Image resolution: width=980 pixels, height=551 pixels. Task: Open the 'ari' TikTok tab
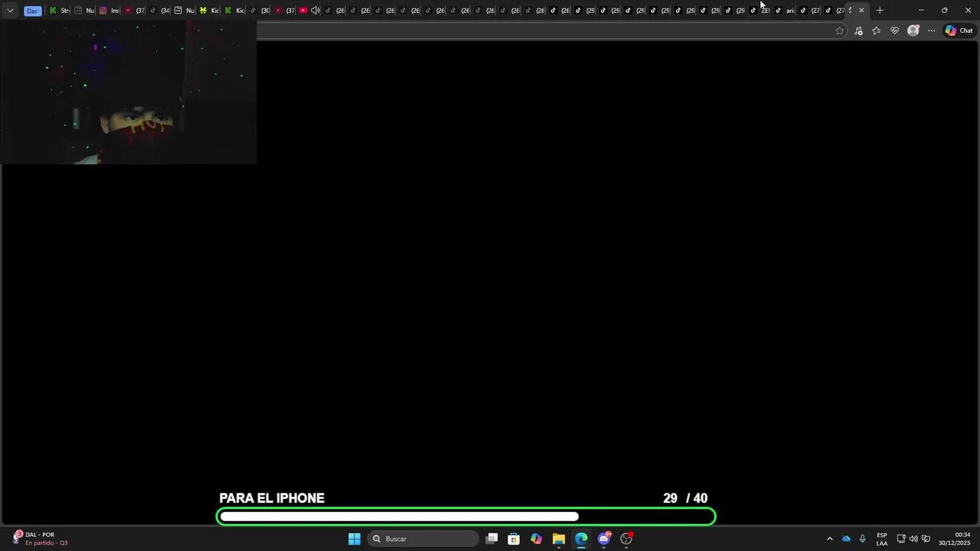[x=784, y=11]
